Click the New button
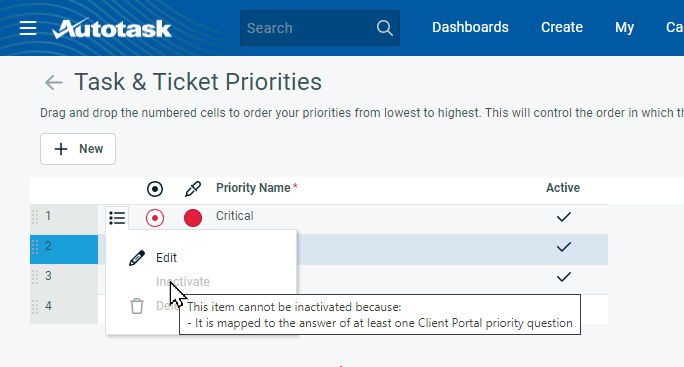 point(78,149)
